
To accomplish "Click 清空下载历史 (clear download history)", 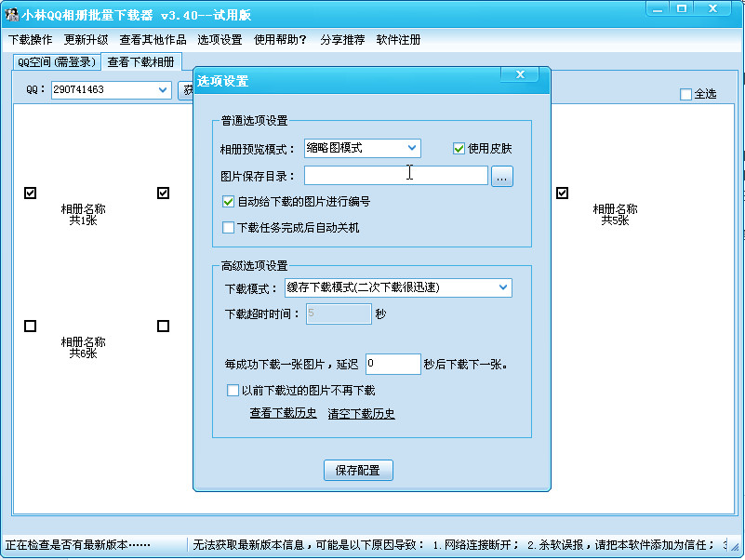I will tap(362, 413).
